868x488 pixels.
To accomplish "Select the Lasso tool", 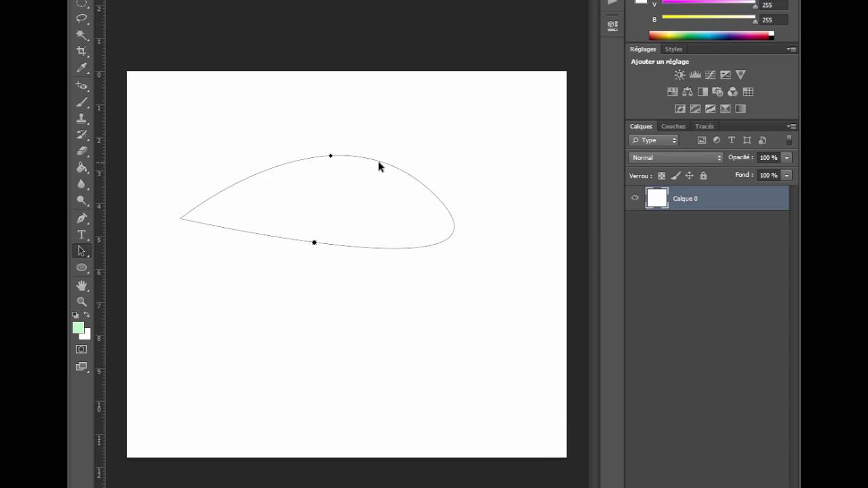I will click(81, 18).
